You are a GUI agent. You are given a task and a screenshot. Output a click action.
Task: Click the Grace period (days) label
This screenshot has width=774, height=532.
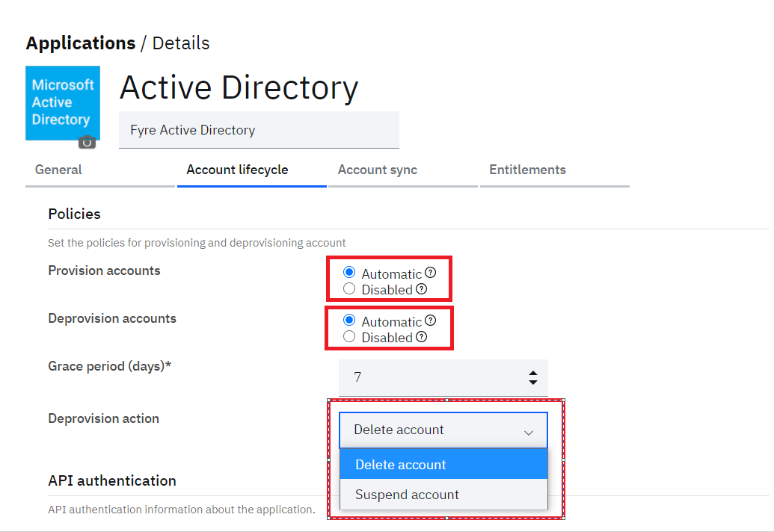pyautogui.click(x=110, y=366)
